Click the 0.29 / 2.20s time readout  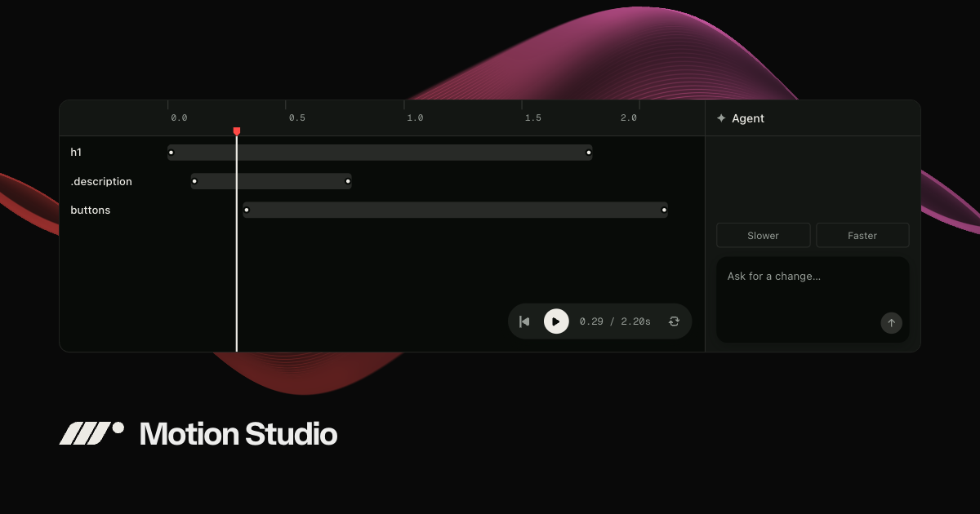(x=615, y=321)
